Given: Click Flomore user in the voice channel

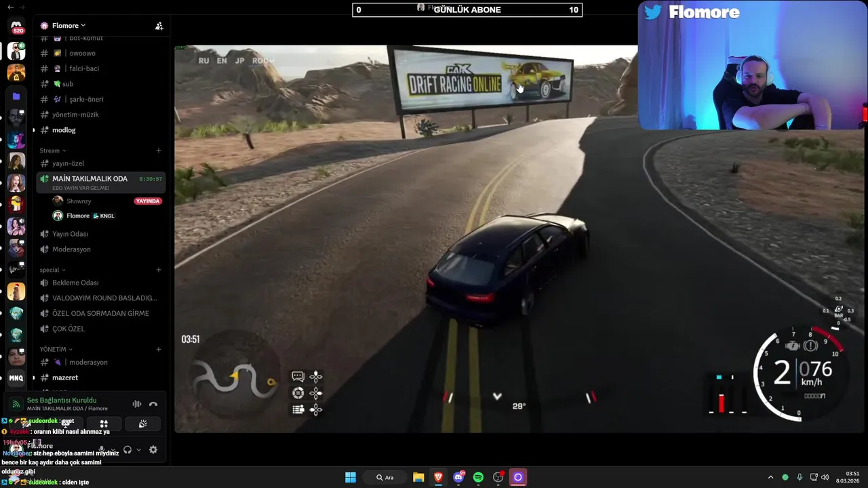Looking at the screenshot, I should [x=78, y=216].
